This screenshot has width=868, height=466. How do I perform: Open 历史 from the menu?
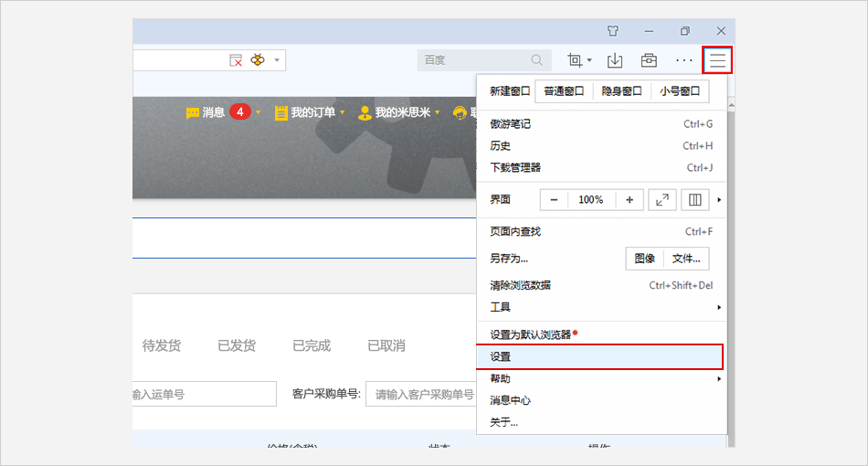pyautogui.click(x=501, y=146)
